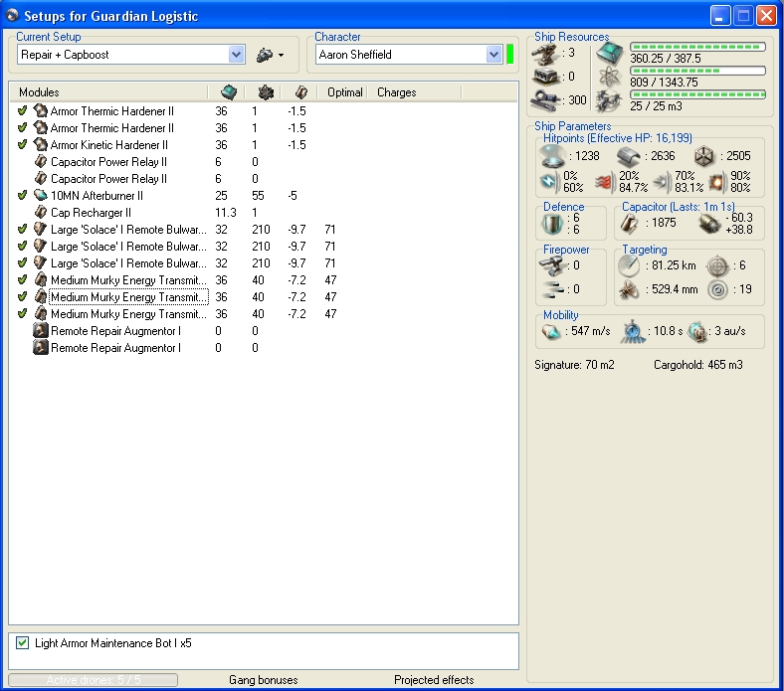Click the max locked targets icon showing 6
The image size is (784, 691).
[x=718, y=265]
